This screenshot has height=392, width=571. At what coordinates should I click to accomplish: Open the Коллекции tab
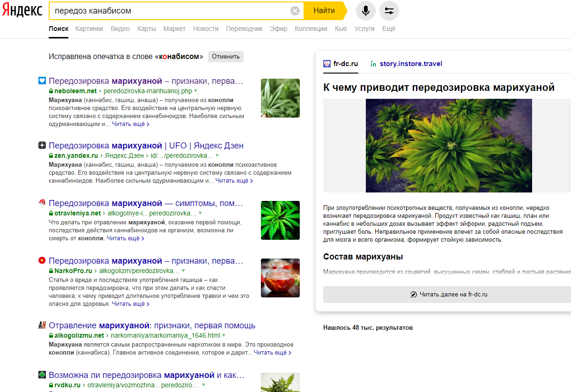311,29
